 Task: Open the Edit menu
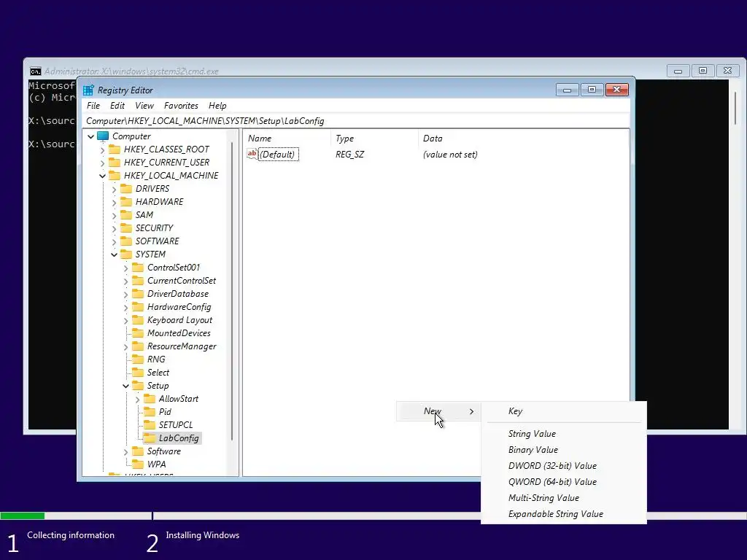[117, 106]
